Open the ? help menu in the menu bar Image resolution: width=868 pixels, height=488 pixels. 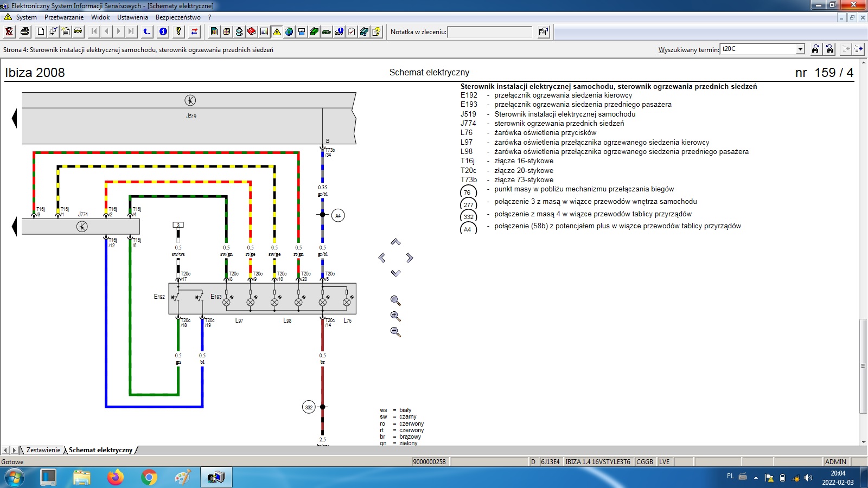tap(209, 17)
